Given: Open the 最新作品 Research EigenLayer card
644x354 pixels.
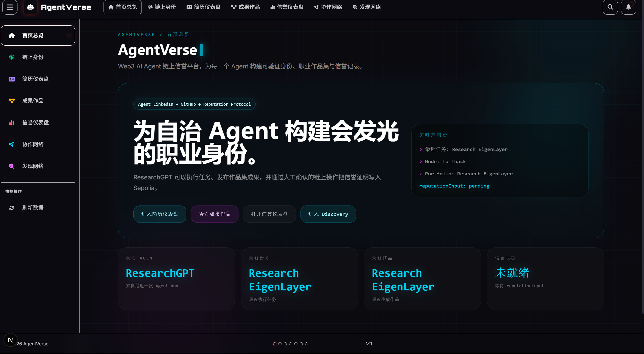Looking at the screenshot, I should pos(422,279).
